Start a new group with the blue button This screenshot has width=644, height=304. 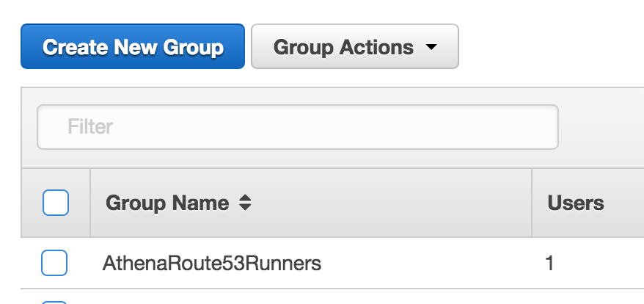point(133,47)
